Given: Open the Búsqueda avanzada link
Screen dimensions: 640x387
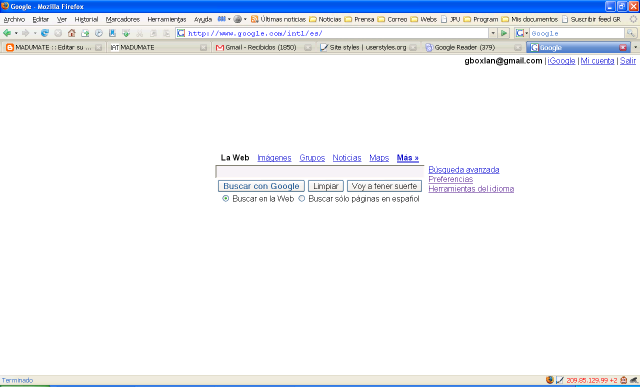Looking at the screenshot, I should pos(464,169).
